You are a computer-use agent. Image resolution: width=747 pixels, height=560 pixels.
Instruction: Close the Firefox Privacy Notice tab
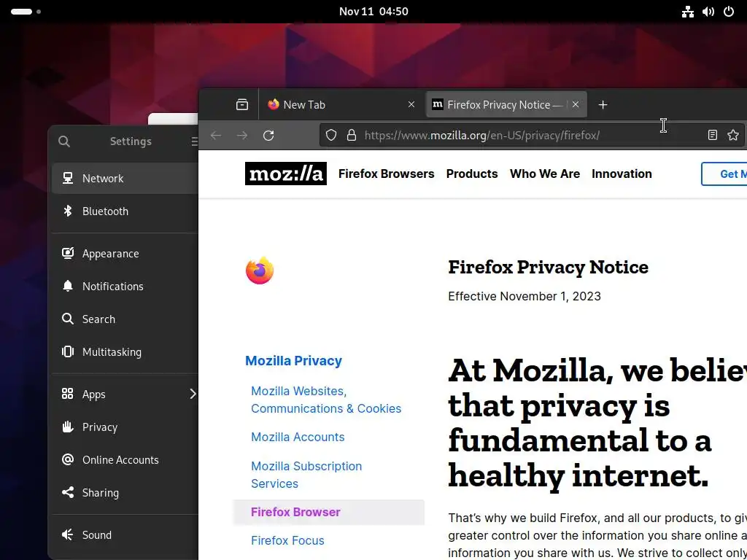(x=576, y=104)
